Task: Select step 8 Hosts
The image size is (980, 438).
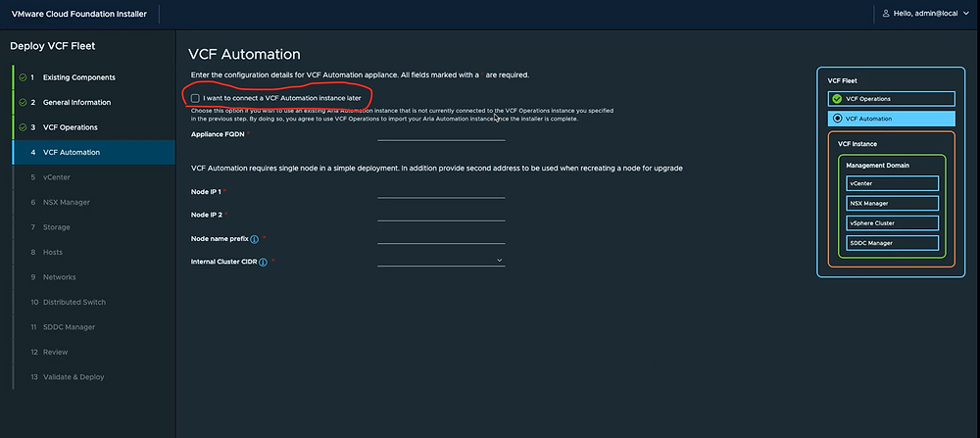Action: 93,253
